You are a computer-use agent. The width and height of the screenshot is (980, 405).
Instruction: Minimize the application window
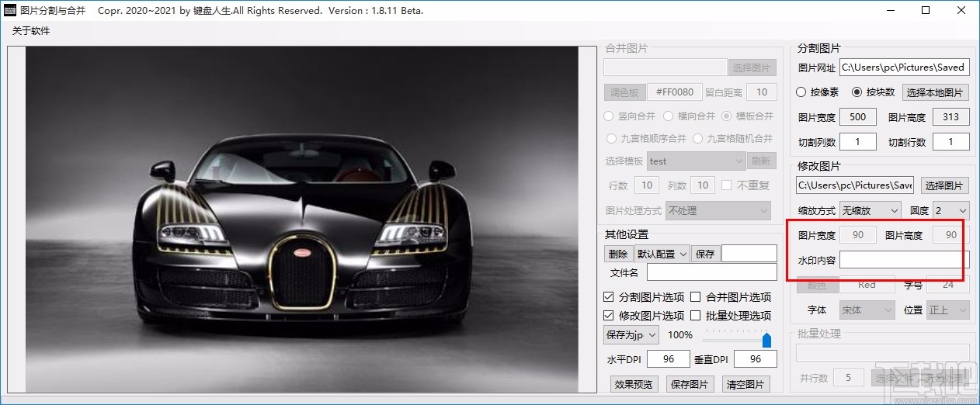[890, 11]
